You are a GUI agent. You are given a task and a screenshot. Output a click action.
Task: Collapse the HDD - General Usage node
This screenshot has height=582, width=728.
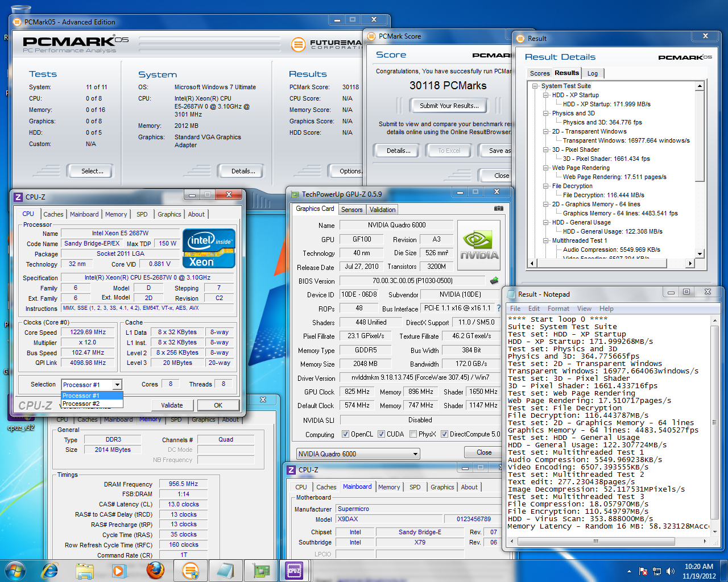click(545, 222)
